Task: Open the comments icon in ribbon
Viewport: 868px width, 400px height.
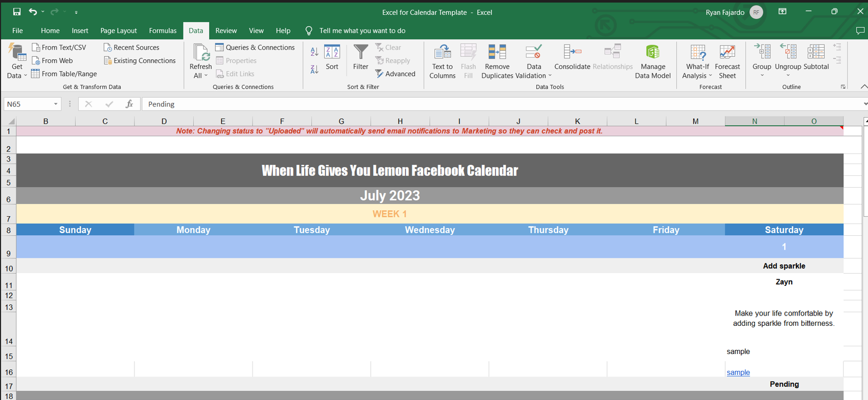Action: (x=860, y=31)
